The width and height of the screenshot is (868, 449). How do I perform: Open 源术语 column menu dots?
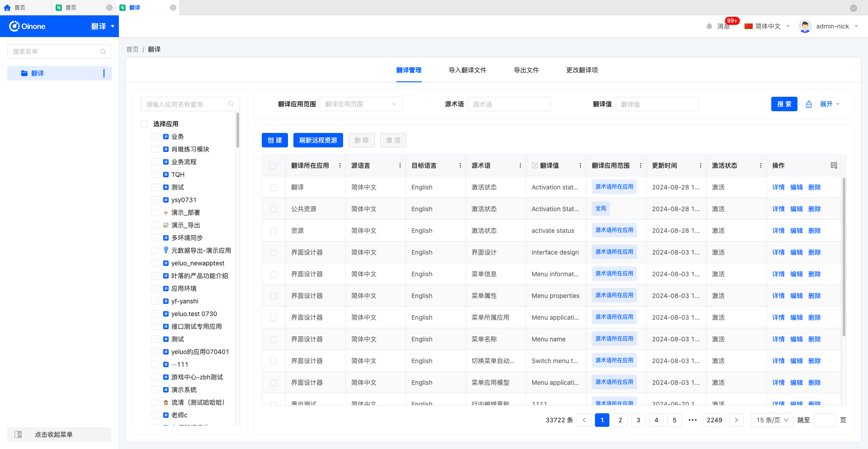(x=520, y=165)
